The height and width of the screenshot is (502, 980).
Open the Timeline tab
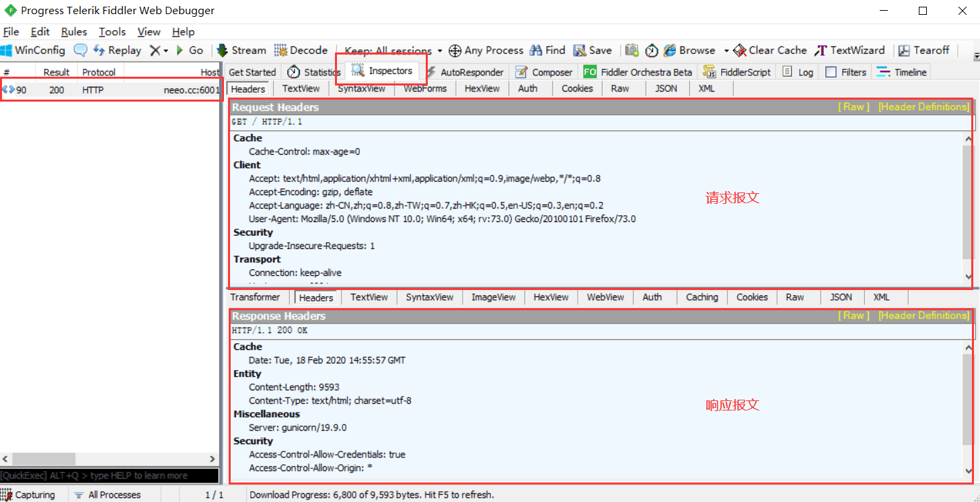(901, 72)
